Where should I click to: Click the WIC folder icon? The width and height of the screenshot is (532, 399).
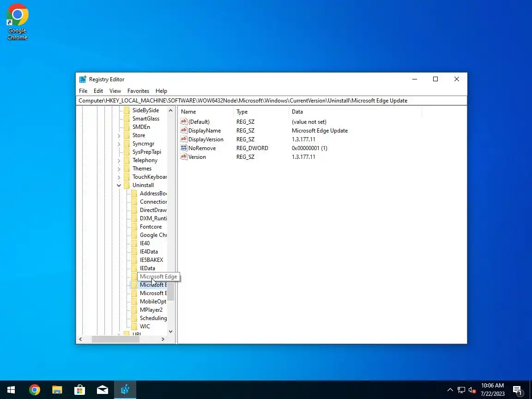pos(134,326)
